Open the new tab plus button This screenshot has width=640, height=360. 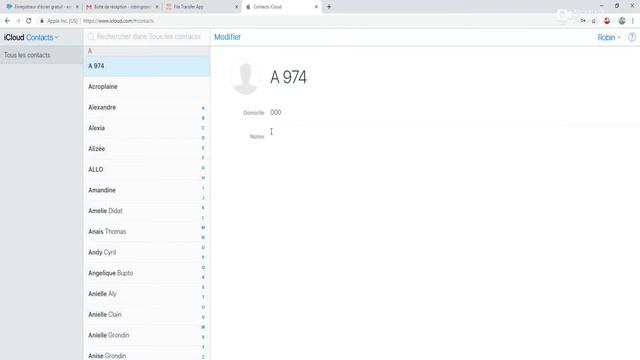pyautogui.click(x=329, y=7)
